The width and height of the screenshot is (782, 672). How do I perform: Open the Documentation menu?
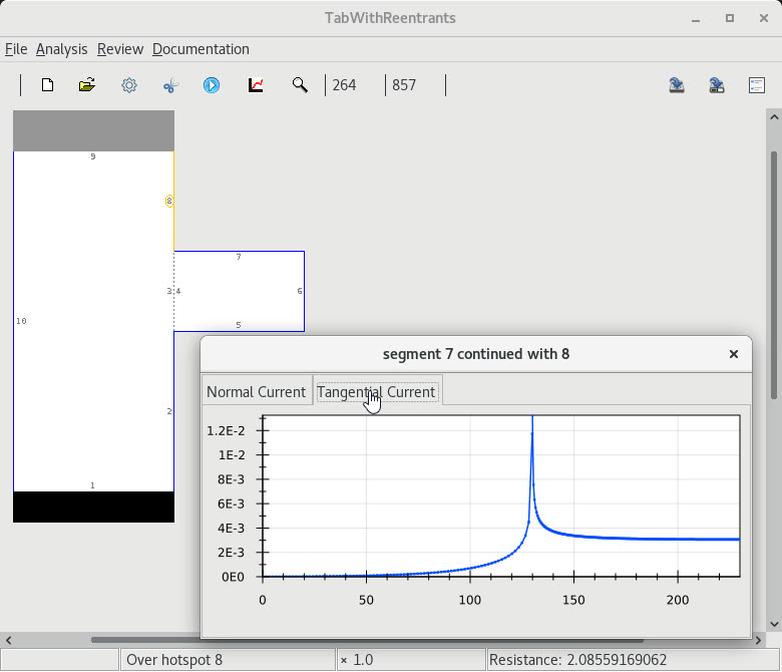(201, 49)
